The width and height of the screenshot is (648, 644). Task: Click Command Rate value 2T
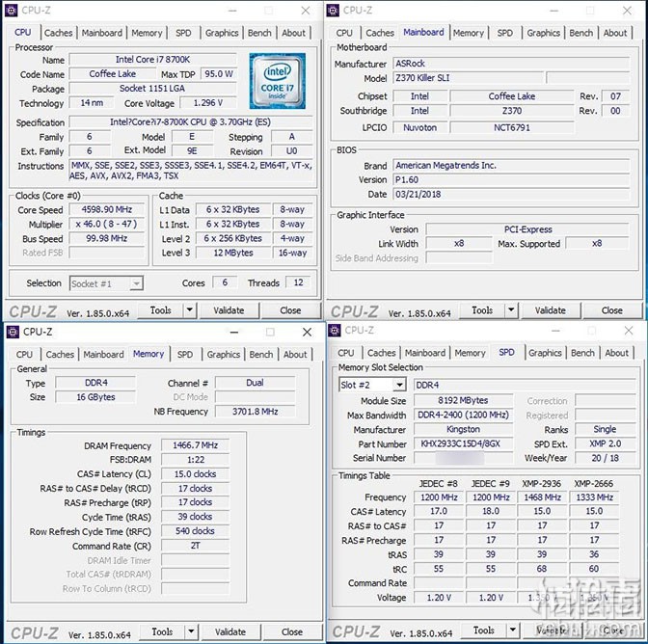tap(195, 546)
